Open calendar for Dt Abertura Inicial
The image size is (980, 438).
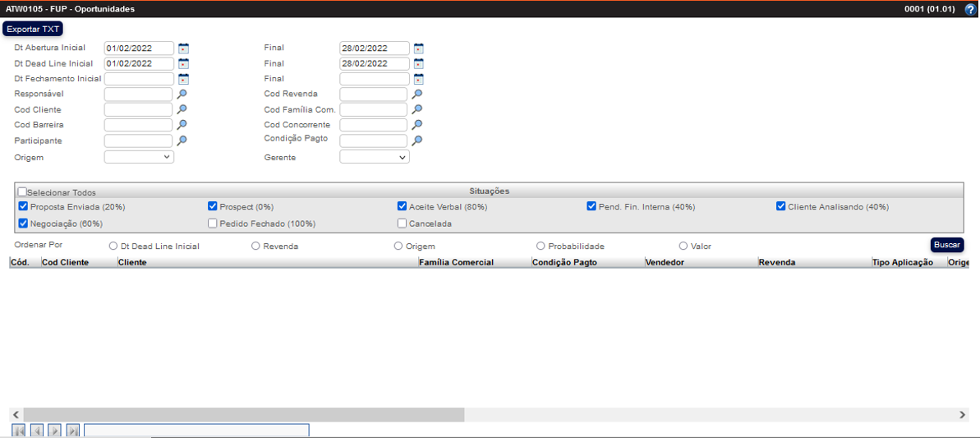(183, 48)
